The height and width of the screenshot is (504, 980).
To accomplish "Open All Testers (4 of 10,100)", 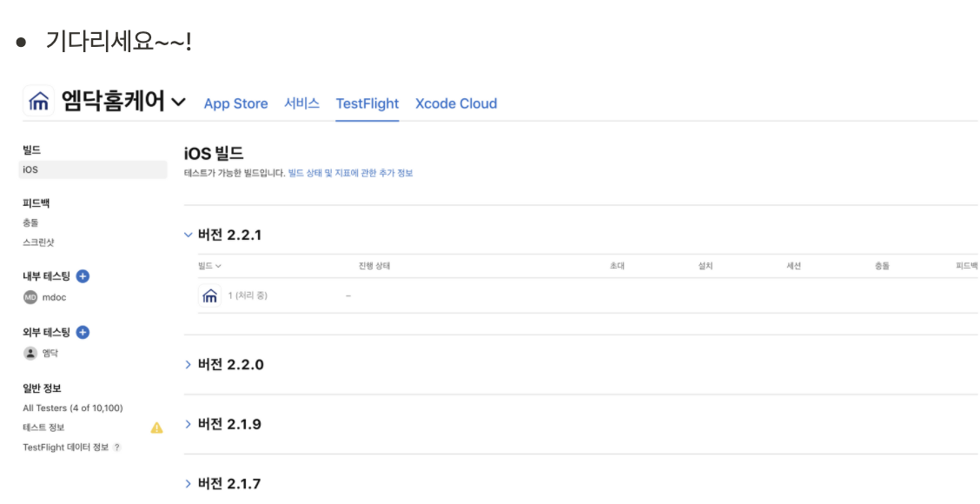I will (x=72, y=408).
